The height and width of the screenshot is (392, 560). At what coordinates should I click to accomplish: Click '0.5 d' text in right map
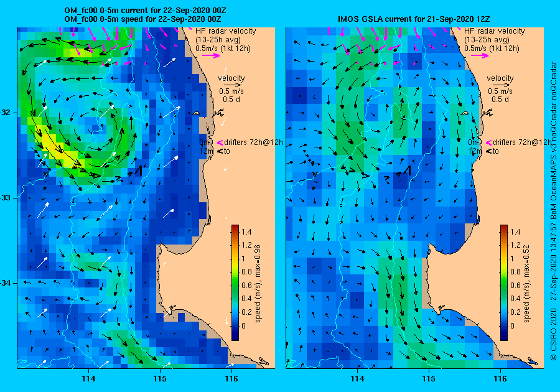pos(500,100)
